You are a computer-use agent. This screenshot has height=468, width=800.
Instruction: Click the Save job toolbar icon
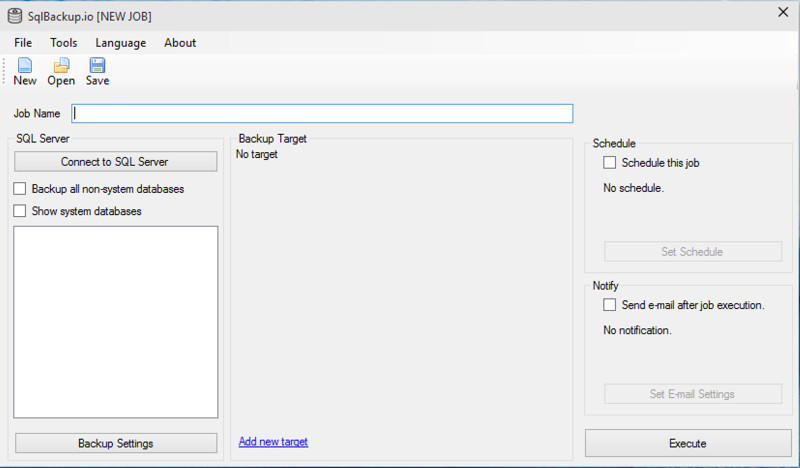97,72
